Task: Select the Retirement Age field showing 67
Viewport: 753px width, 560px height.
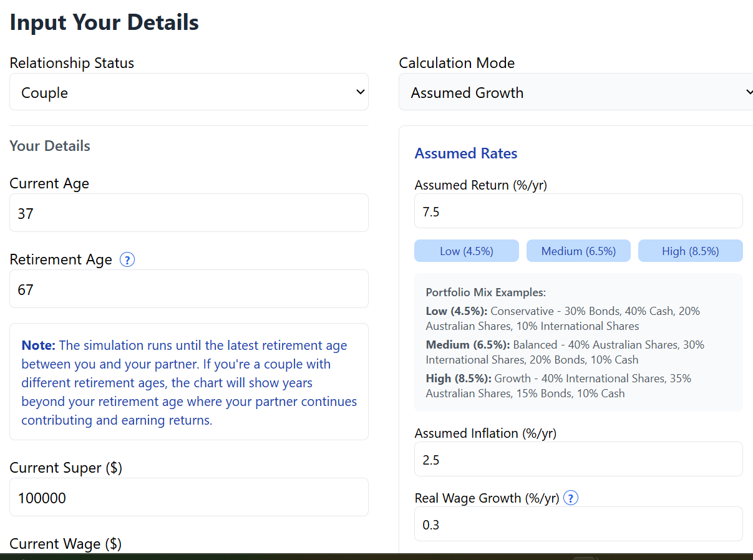Action: coord(188,289)
